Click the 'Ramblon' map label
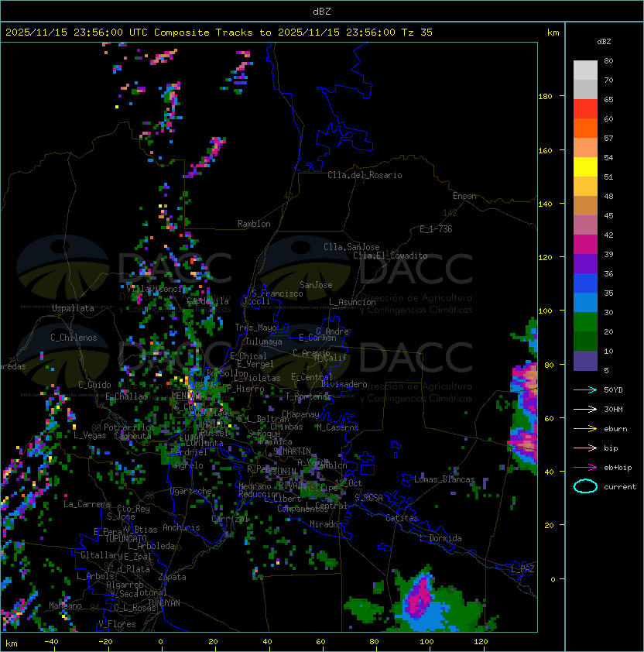The width and height of the screenshot is (644, 652). pos(254,224)
